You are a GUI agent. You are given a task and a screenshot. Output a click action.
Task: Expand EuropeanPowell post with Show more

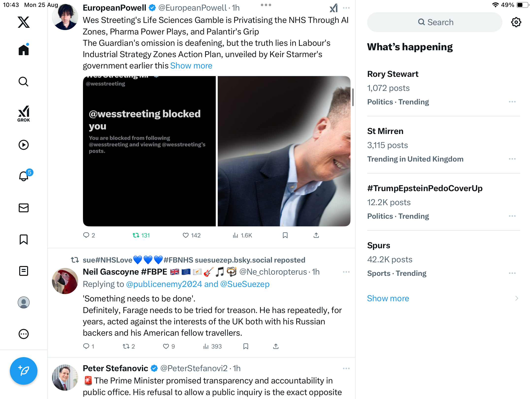(x=191, y=66)
